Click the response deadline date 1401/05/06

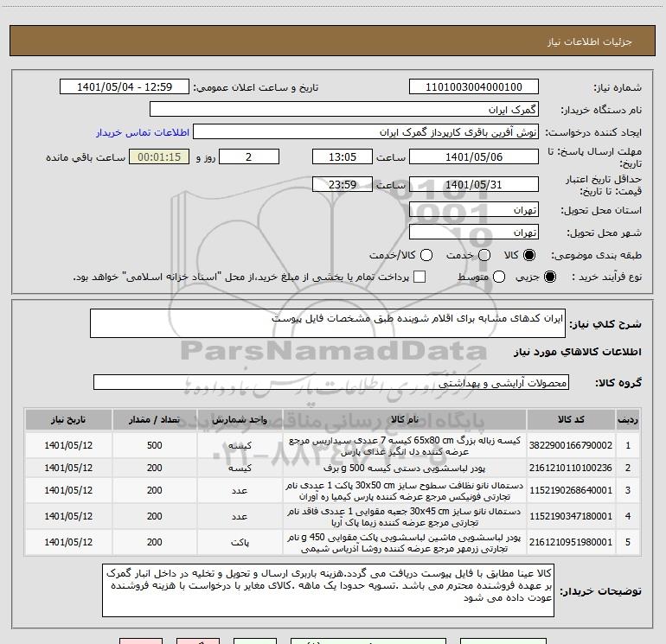tap(474, 156)
